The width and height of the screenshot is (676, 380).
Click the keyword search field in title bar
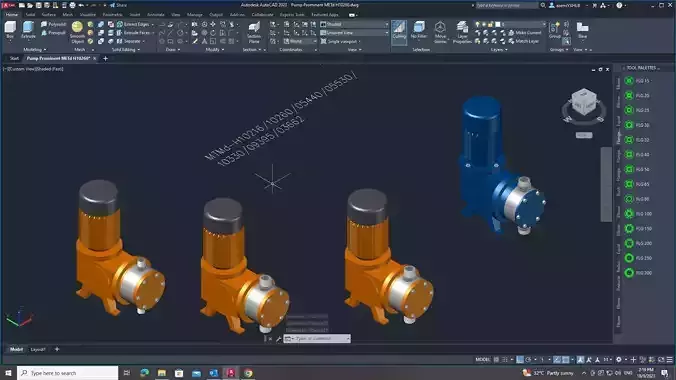pyautogui.click(x=507, y=5)
